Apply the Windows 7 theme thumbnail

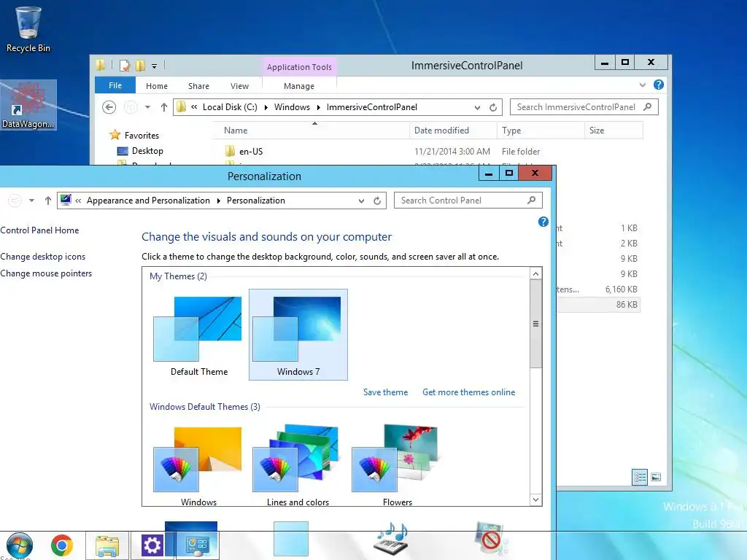point(298,334)
